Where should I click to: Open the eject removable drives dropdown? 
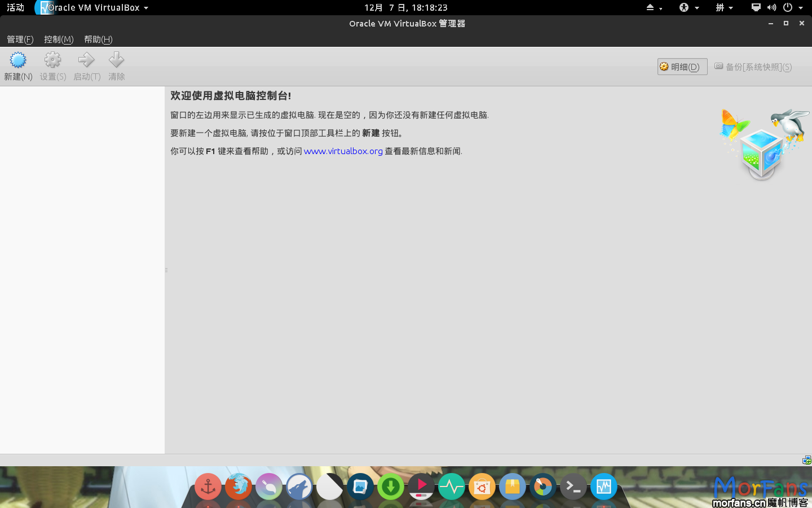[x=654, y=7]
